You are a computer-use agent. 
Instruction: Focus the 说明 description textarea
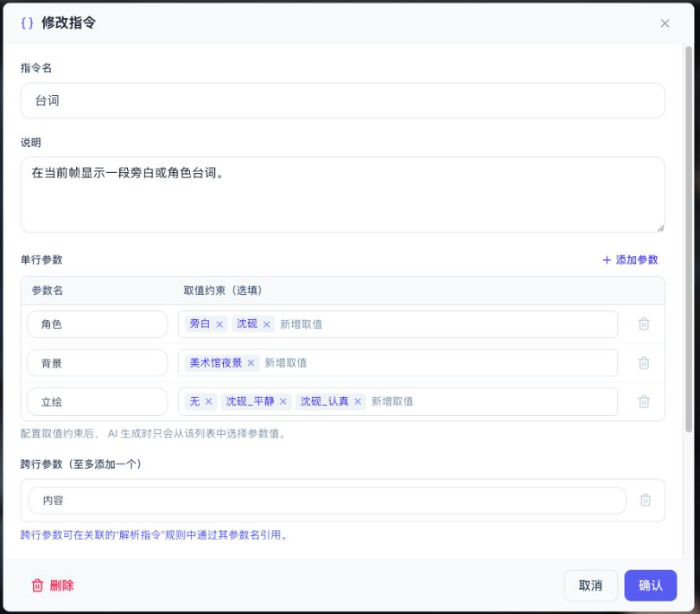point(342,195)
